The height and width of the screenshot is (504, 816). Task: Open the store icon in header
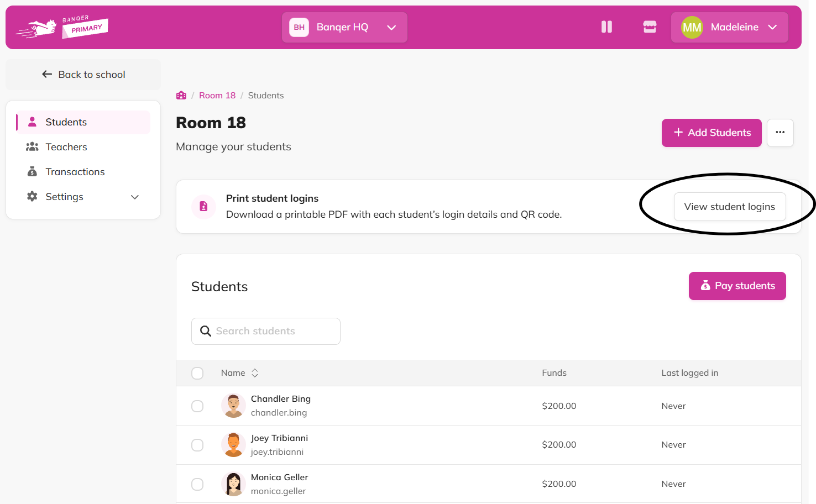pyautogui.click(x=650, y=27)
